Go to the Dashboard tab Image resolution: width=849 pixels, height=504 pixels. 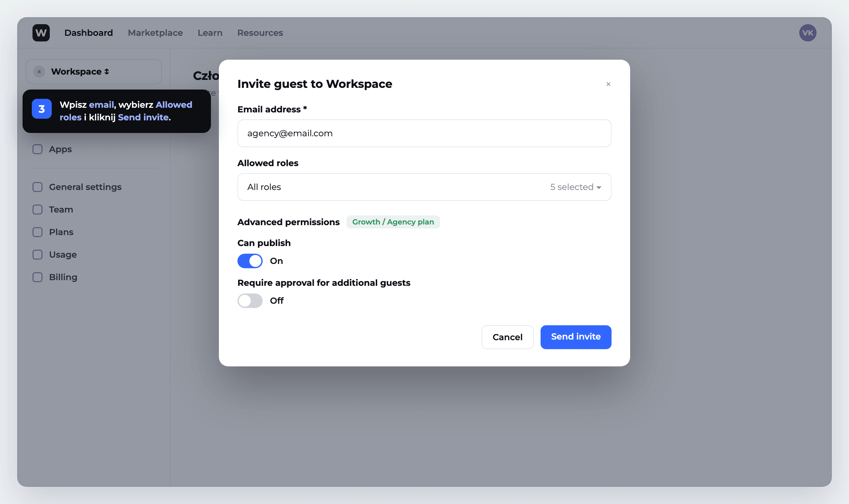point(89,33)
